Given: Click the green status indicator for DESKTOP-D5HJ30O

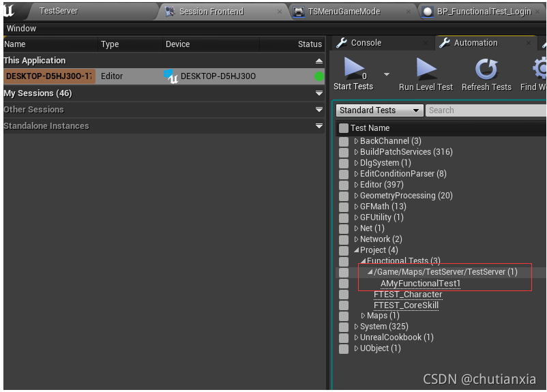Looking at the screenshot, I should 319,76.
